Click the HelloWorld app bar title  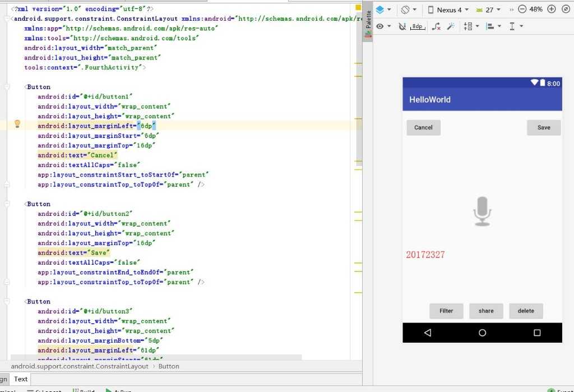coord(430,100)
